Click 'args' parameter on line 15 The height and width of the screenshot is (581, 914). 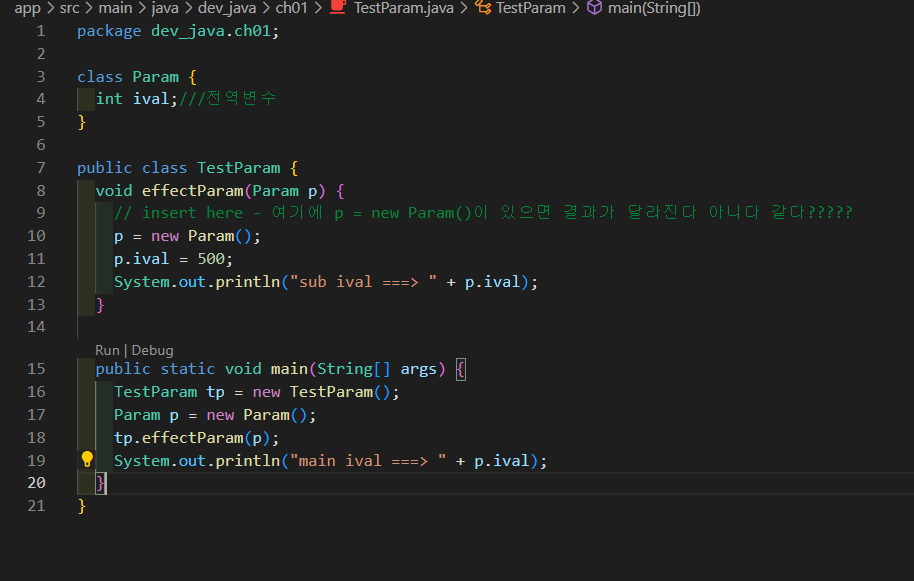click(x=419, y=369)
